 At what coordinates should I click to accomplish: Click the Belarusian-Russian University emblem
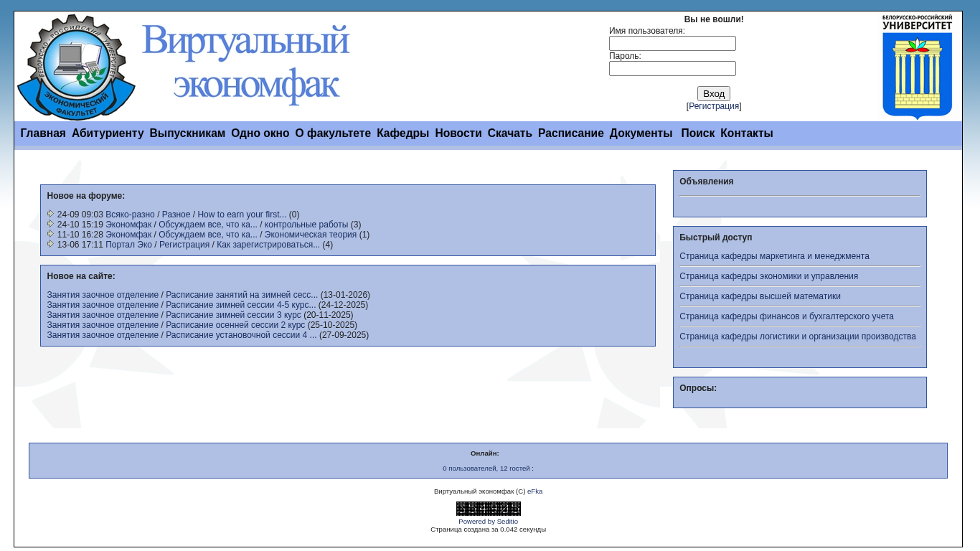[917, 67]
